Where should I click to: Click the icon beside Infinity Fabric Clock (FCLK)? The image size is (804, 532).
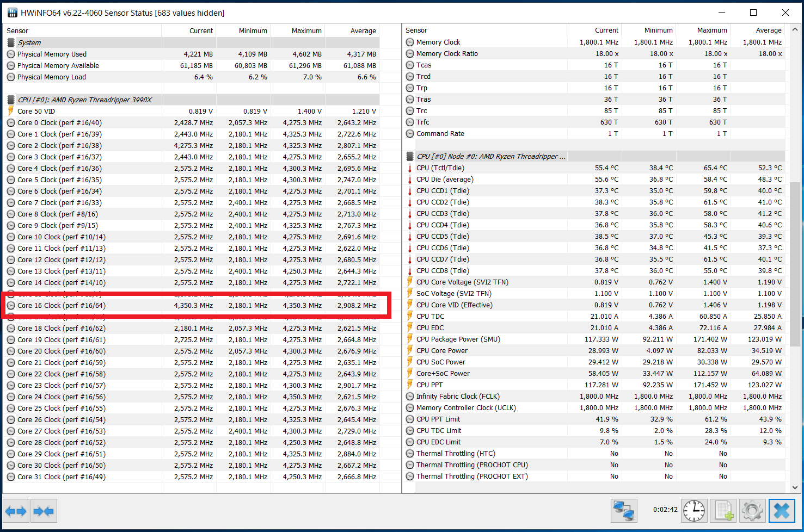pos(410,396)
